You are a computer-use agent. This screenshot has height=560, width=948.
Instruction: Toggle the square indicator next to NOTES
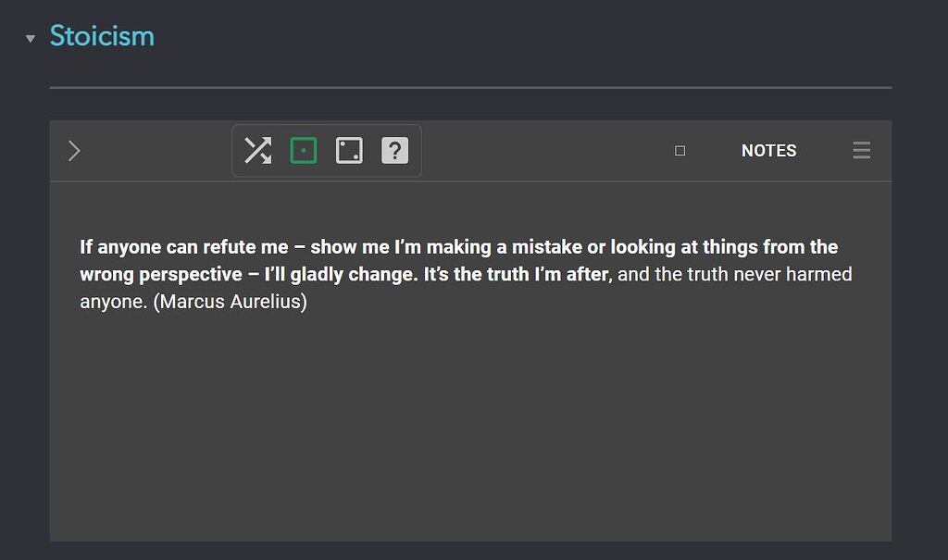pos(680,151)
